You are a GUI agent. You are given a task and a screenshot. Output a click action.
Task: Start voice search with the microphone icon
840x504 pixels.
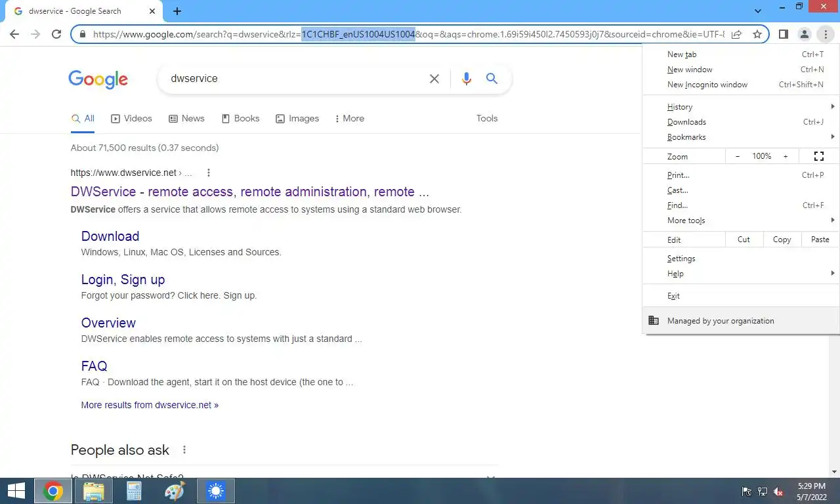(467, 79)
